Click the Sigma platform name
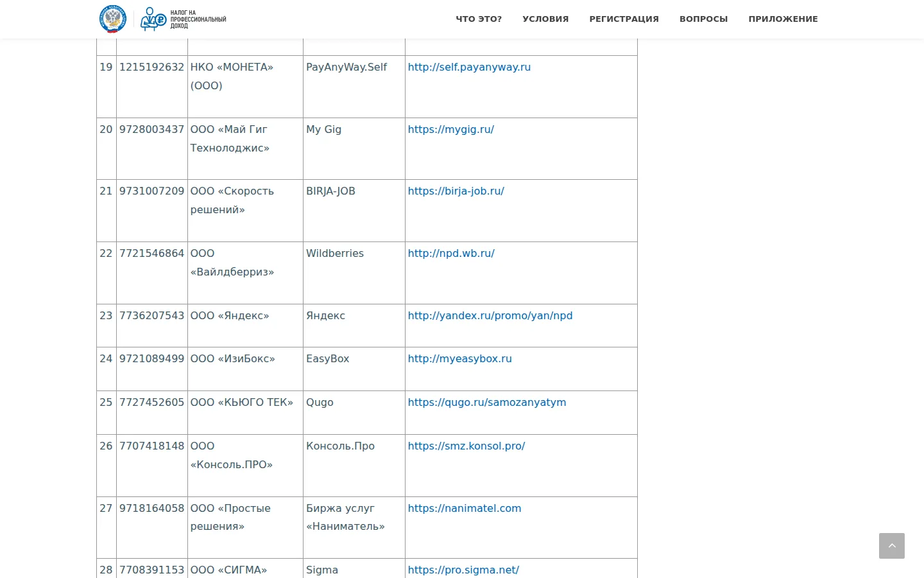Screen dimensions: 924x578 tap(322, 570)
